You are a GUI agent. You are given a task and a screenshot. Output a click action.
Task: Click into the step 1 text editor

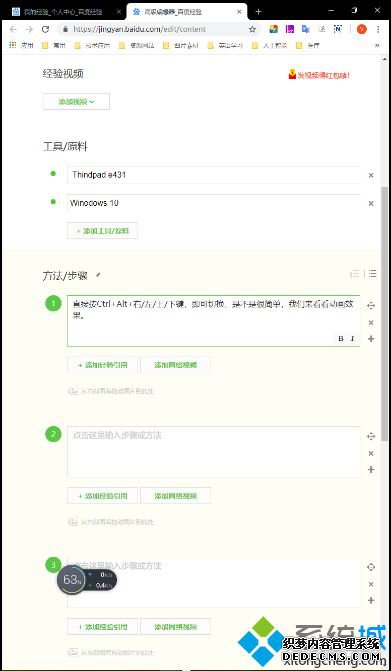coord(213,321)
